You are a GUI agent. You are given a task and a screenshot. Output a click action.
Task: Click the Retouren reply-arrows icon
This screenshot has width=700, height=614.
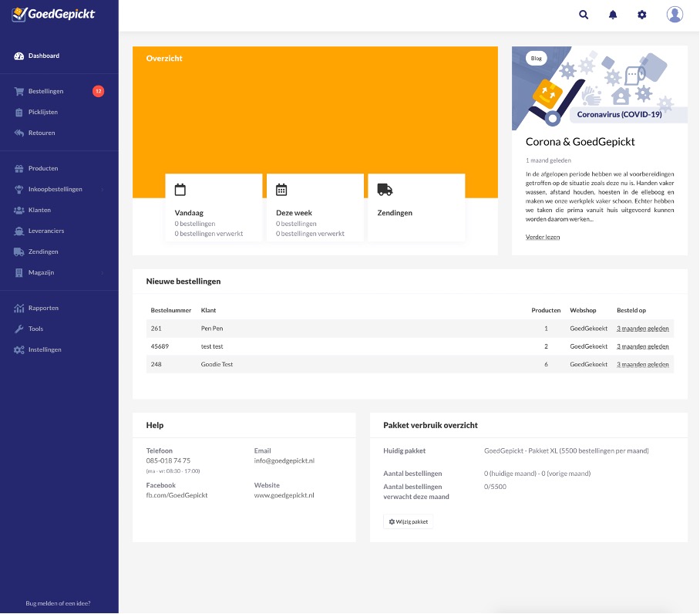19,133
